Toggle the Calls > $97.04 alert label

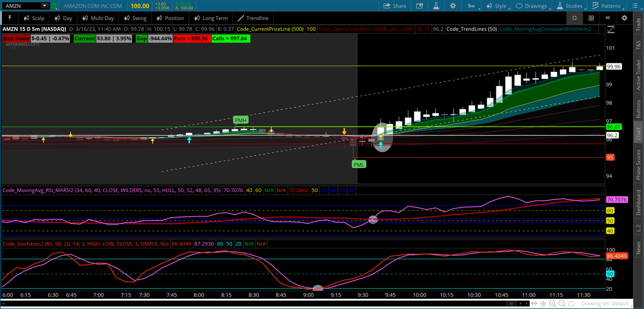tap(230, 39)
